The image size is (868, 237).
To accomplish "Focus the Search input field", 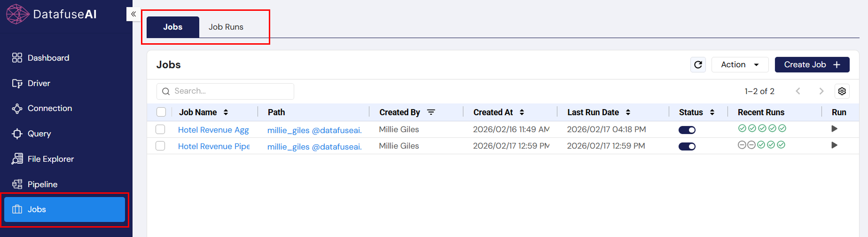I will click(225, 91).
